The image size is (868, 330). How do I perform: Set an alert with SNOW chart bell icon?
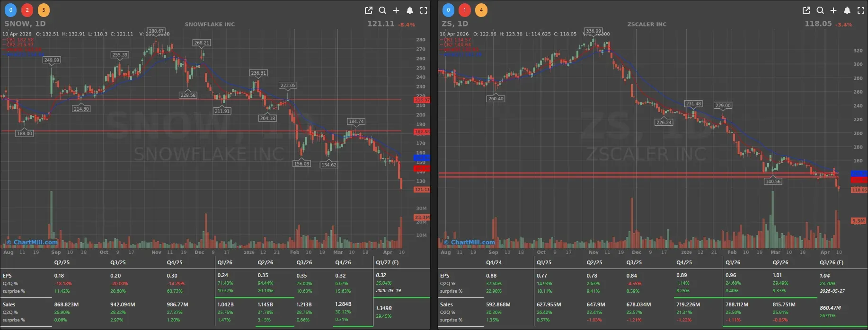point(410,10)
